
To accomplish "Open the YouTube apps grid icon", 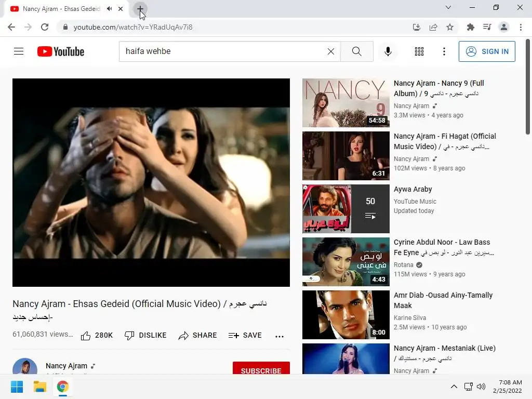I will coord(419,51).
